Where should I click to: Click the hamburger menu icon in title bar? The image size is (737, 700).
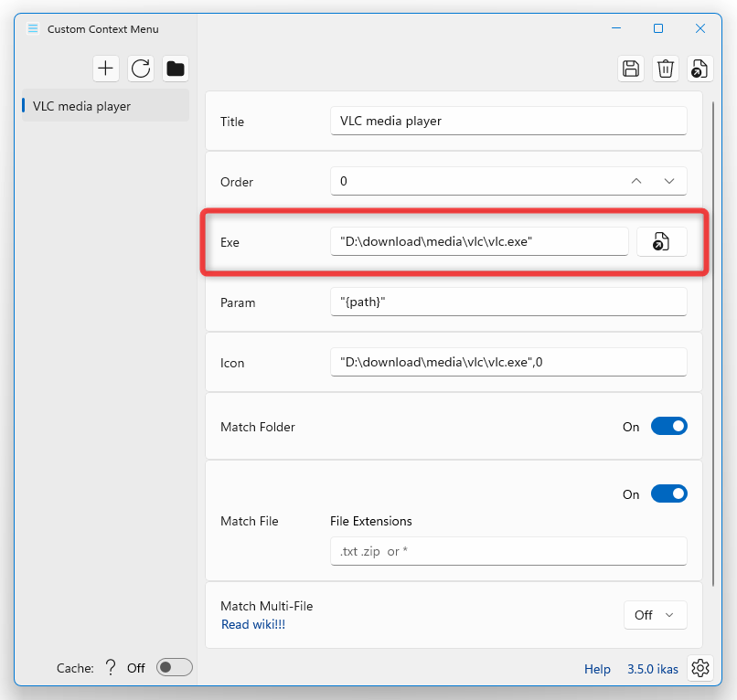point(33,28)
